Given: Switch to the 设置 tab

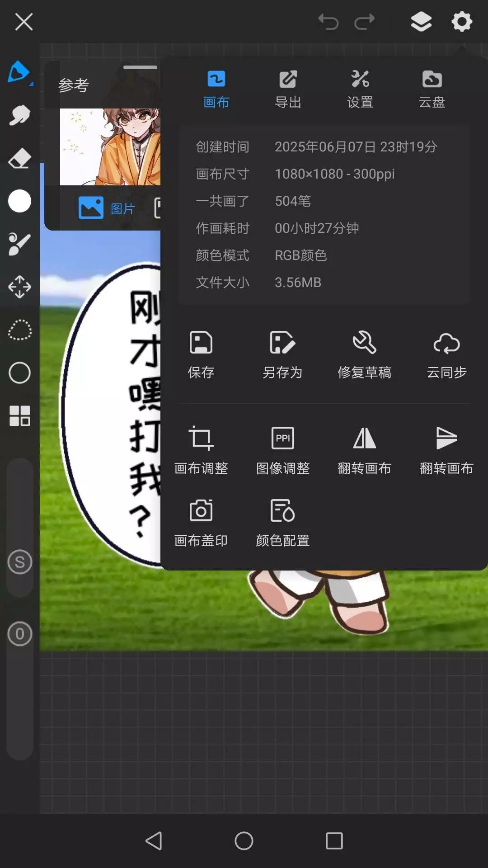Looking at the screenshot, I should click(x=360, y=89).
